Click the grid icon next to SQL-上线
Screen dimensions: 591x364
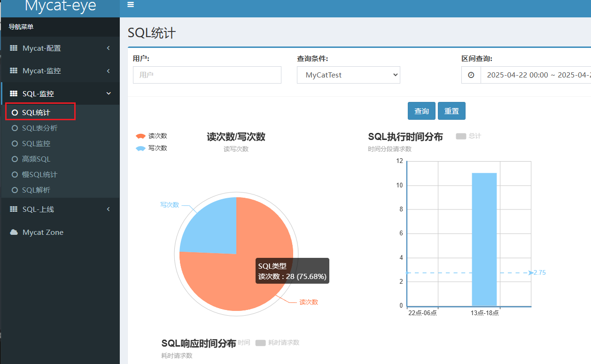click(14, 209)
